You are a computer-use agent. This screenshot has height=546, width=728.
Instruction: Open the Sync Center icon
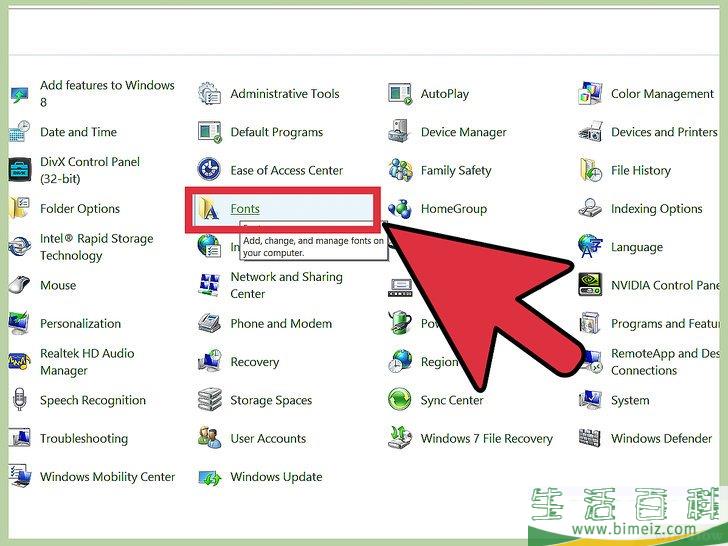tap(400, 400)
